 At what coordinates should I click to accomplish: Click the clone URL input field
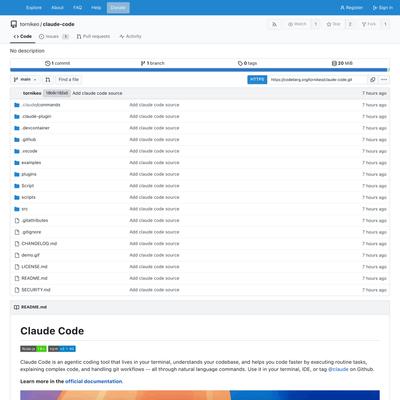pyautogui.click(x=317, y=80)
